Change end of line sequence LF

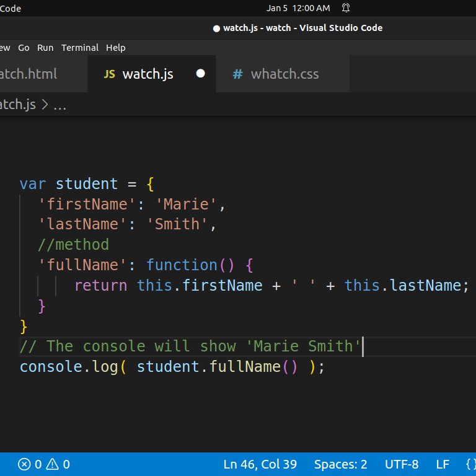click(443, 464)
